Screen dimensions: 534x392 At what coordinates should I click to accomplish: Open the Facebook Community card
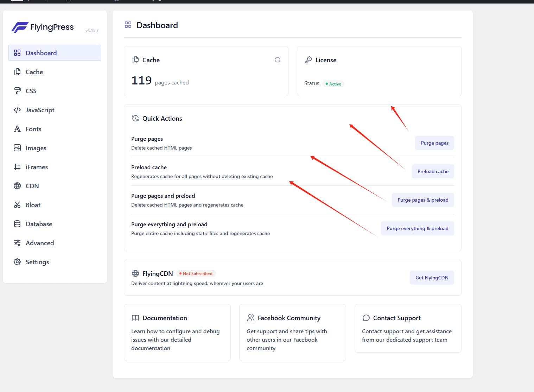point(293,333)
